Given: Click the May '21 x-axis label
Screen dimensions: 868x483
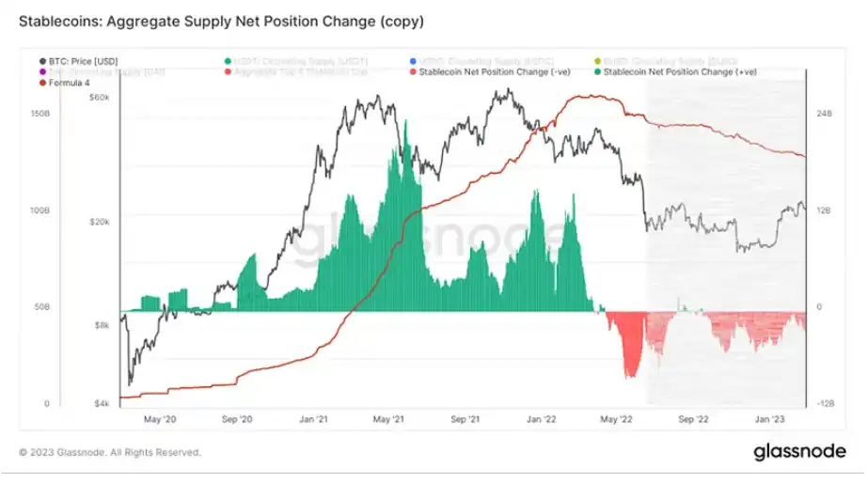Looking at the screenshot, I should click(388, 419).
